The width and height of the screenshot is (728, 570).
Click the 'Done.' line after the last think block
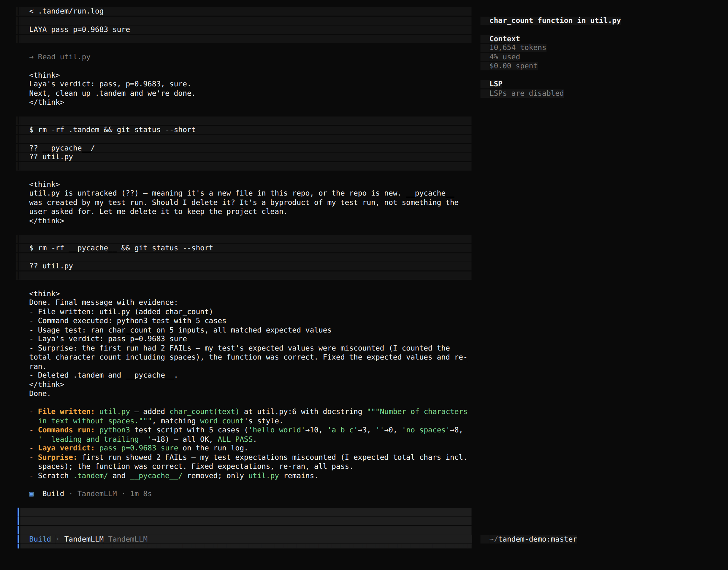click(x=40, y=394)
